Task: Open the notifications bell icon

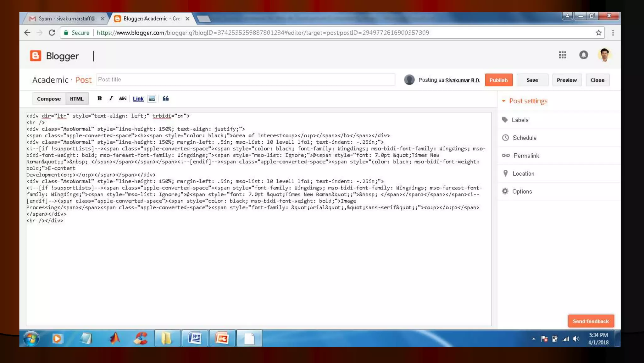Action: (583, 55)
